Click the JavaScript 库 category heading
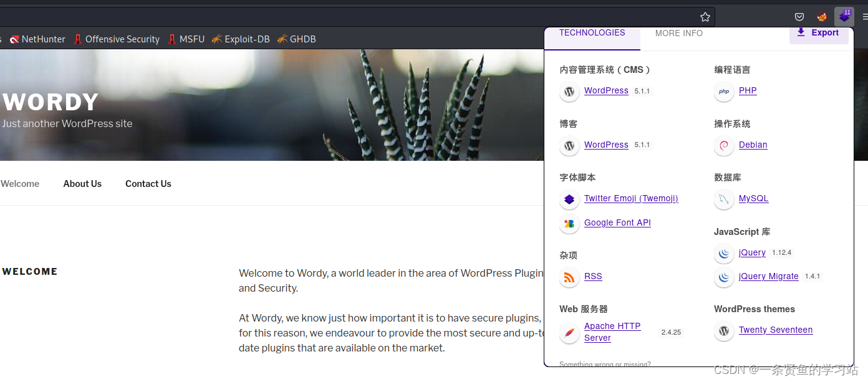This screenshot has width=868, height=382. (742, 232)
